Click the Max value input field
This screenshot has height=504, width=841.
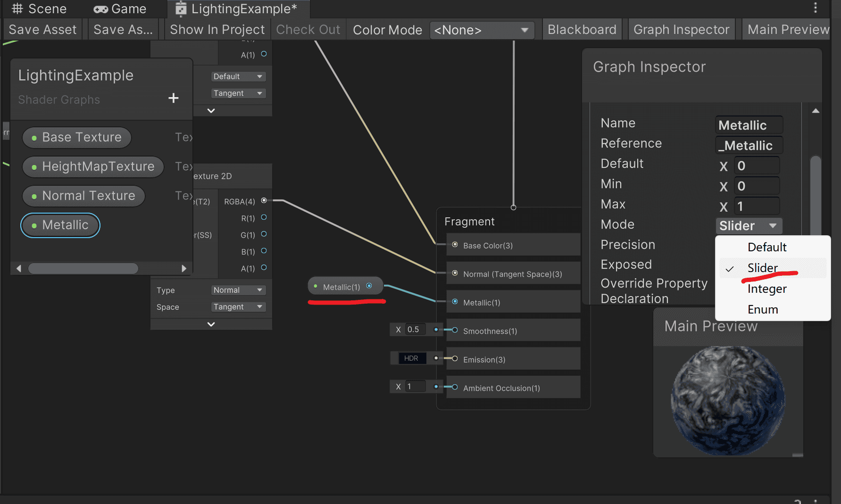[756, 207]
